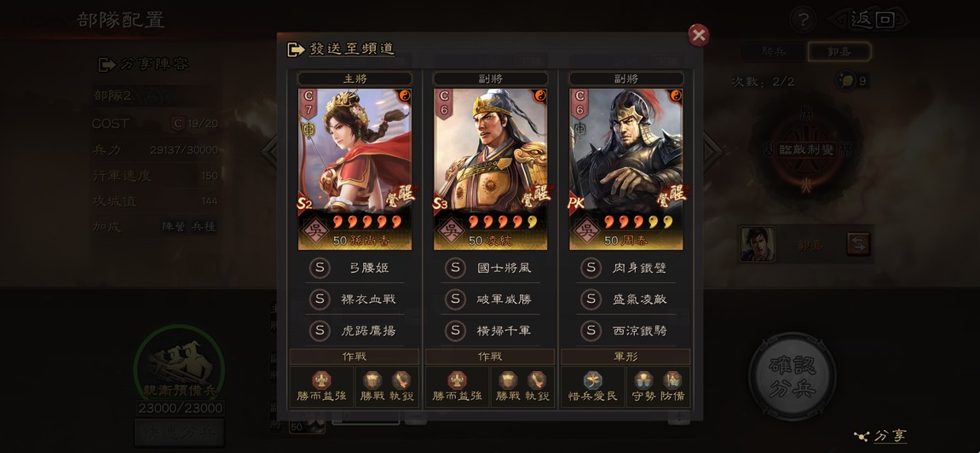The image size is (980, 453).
Task: Open 凌統 general portrait card
Action: click(x=491, y=169)
